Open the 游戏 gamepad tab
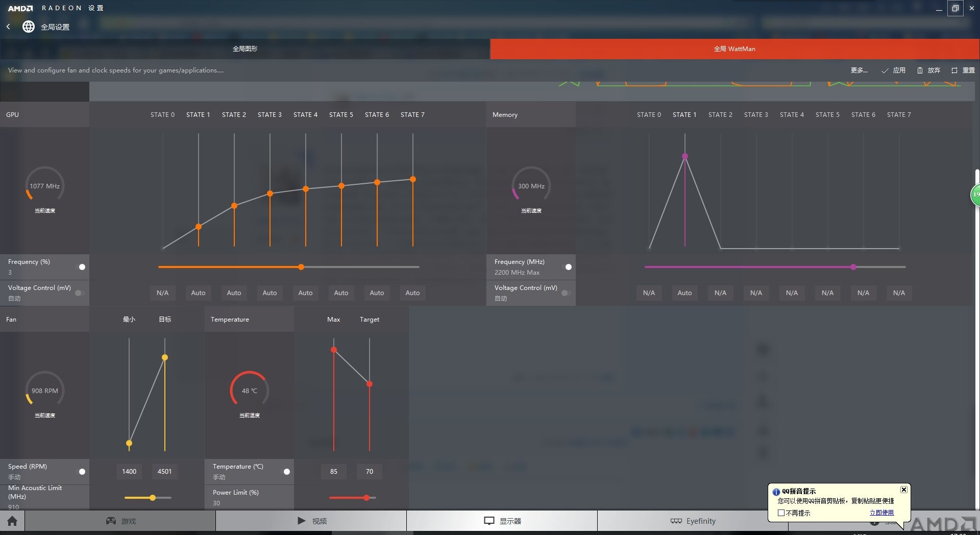 click(x=120, y=521)
